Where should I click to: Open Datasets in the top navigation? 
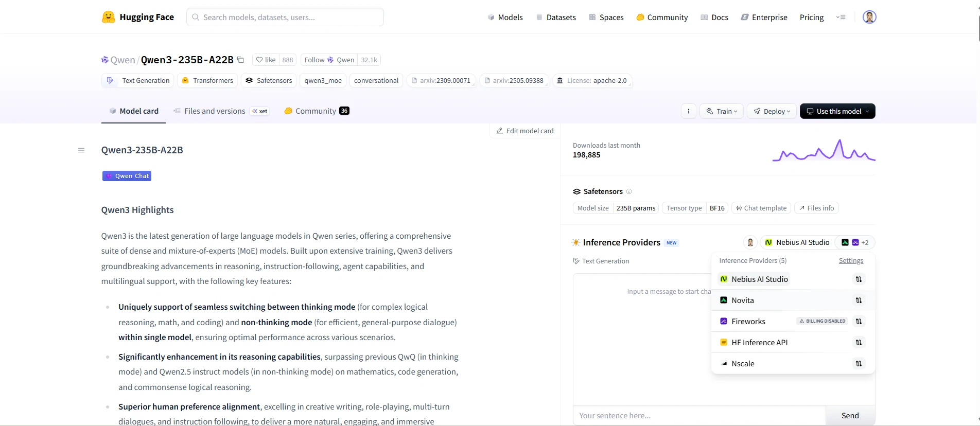point(556,17)
